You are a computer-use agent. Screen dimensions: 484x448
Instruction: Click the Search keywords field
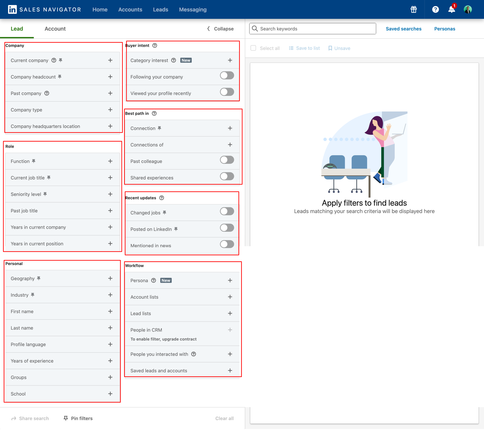313,29
